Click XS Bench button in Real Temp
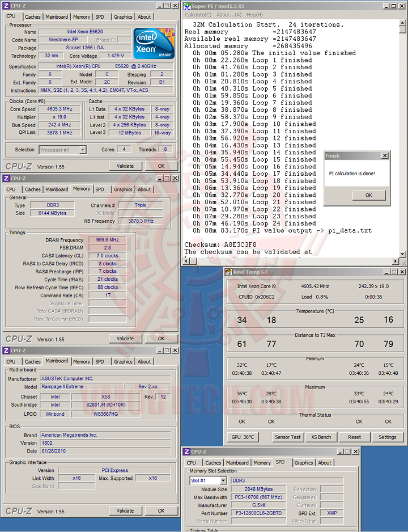408x532 pixels. [x=321, y=437]
